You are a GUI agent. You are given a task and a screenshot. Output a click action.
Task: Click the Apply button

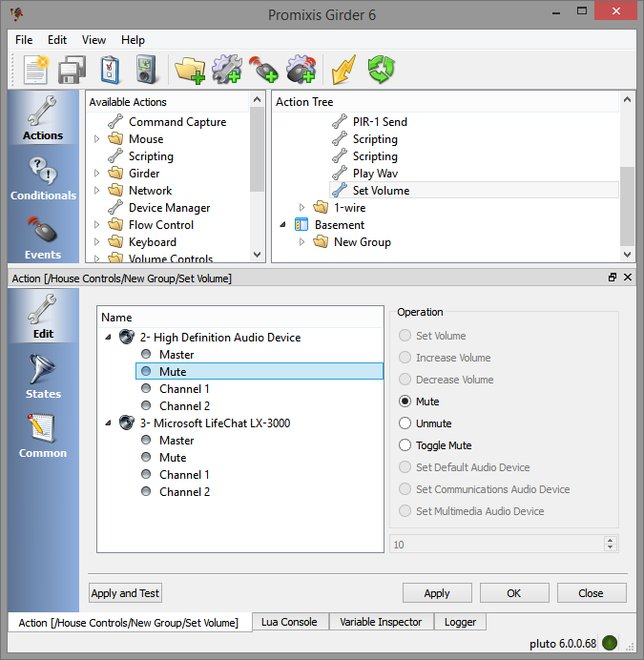437,593
